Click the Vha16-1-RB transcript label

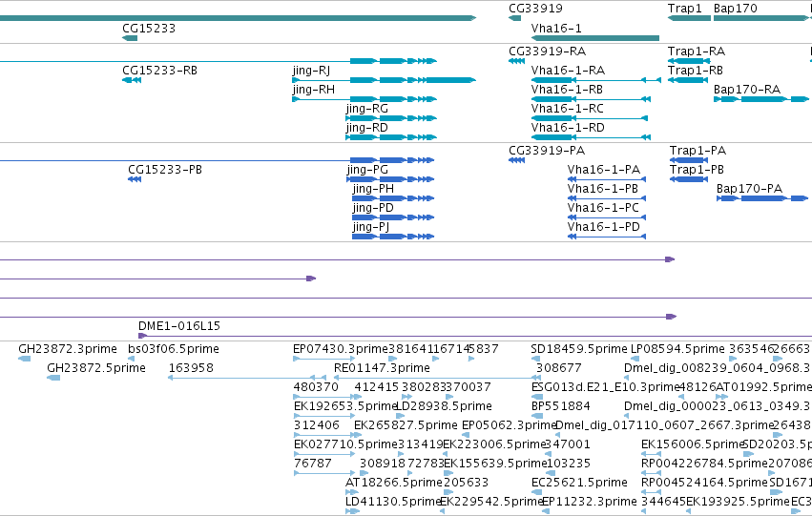click(x=567, y=90)
